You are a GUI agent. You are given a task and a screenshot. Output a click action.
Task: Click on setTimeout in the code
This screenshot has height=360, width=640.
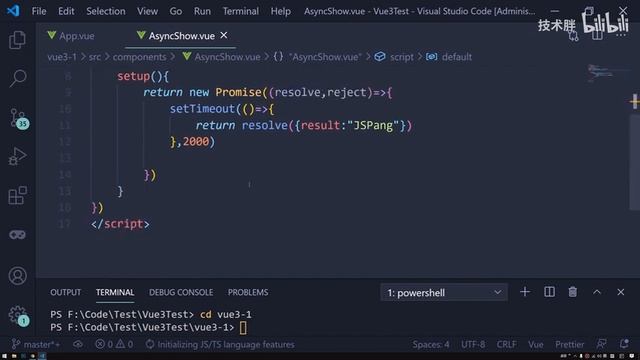[x=202, y=109]
